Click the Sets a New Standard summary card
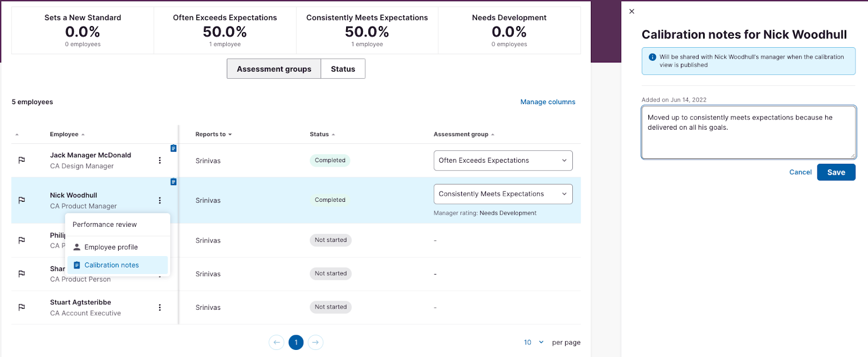 pyautogui.click(x=83, y=30)
